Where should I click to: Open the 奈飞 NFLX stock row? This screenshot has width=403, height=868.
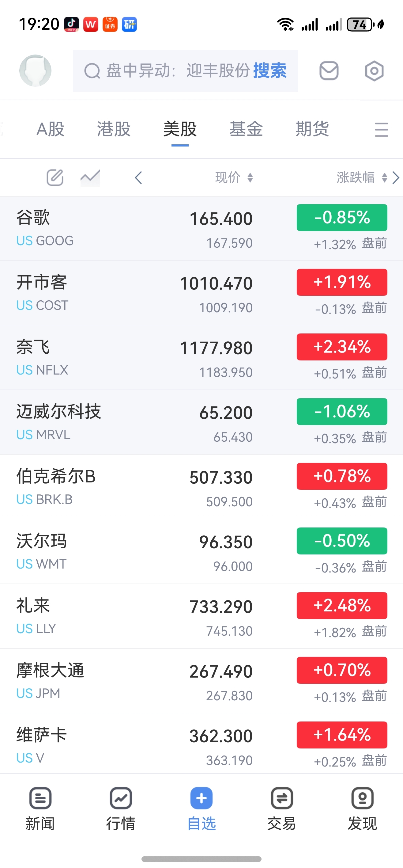201,357
